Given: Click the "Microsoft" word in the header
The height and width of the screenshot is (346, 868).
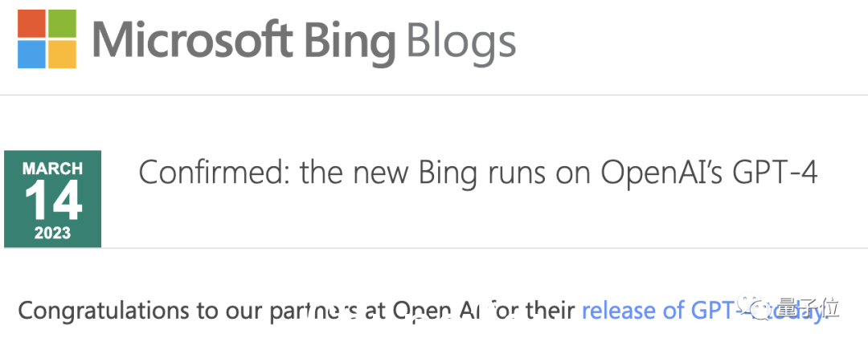Looking at the screenshot, I should click(192, 40).
